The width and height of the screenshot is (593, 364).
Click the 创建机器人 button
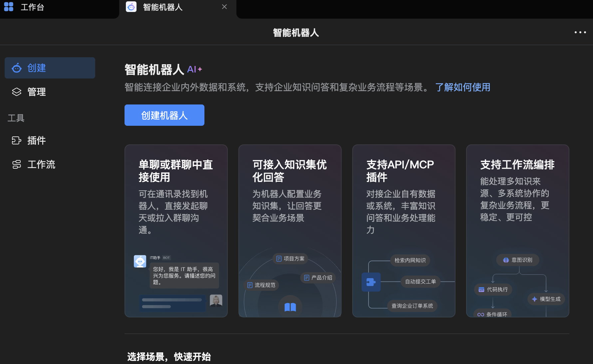click(x=164, y=115)
